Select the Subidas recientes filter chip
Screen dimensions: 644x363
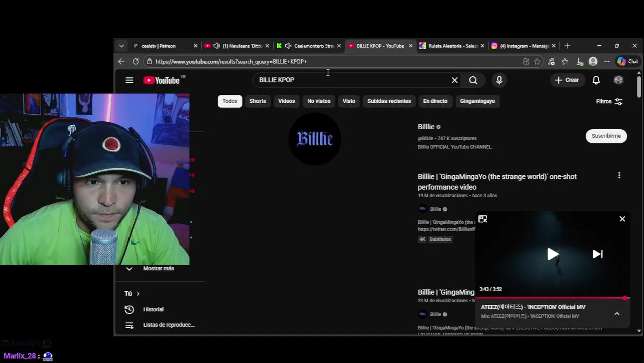389,101
